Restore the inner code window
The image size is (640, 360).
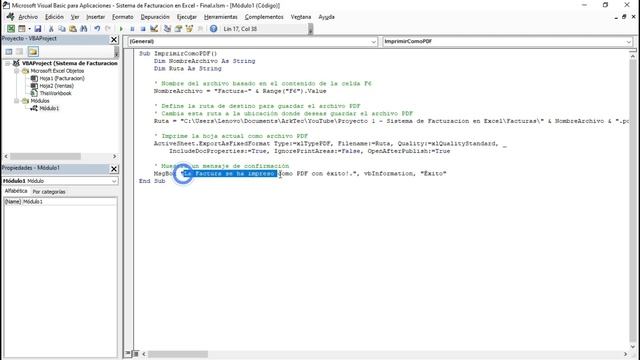[624, 17]
